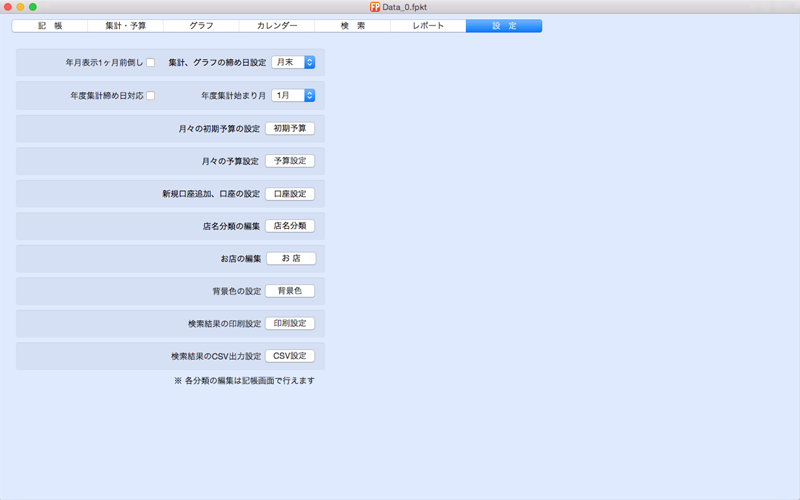The width and height of the screenshot is (800, 500).
Task: Open the カレンダー tab
Action: point(277,25)
